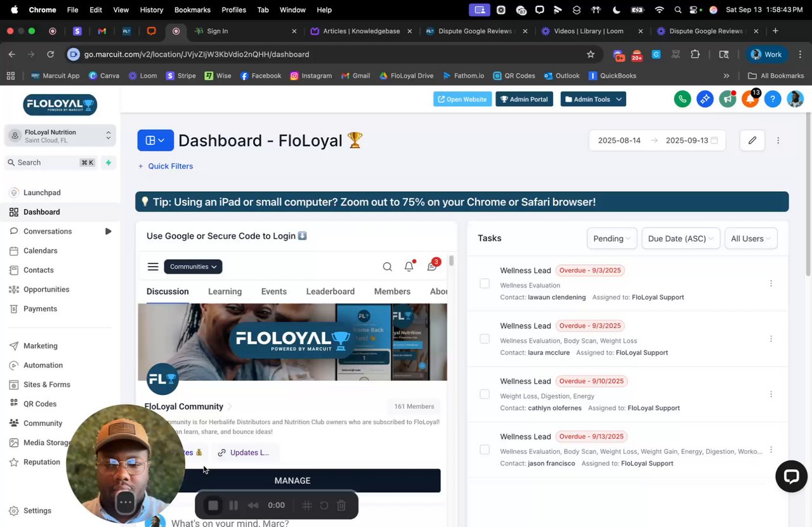Screen dimensions: 812x527
Task: Open the Updates L... link
Action: point(244,453)
